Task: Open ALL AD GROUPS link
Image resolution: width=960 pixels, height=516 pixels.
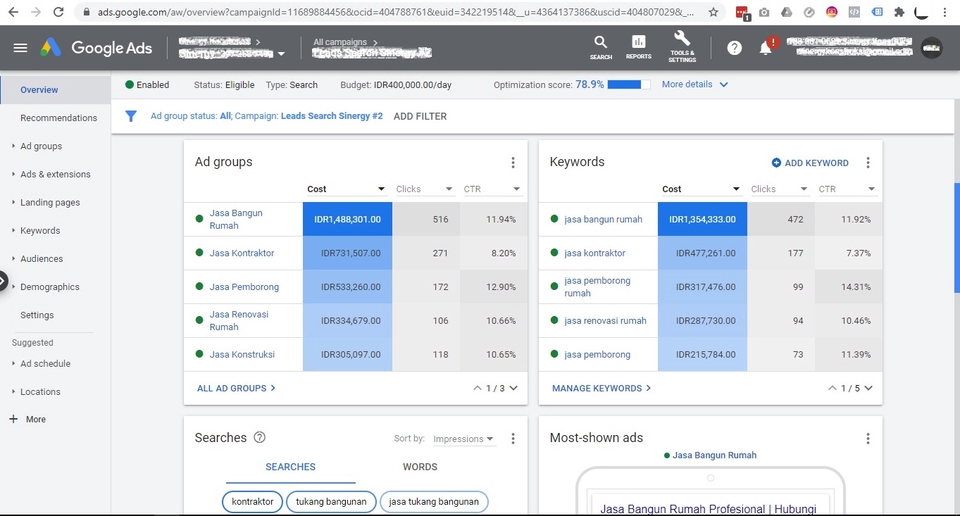Action: (x=236, y=388)
